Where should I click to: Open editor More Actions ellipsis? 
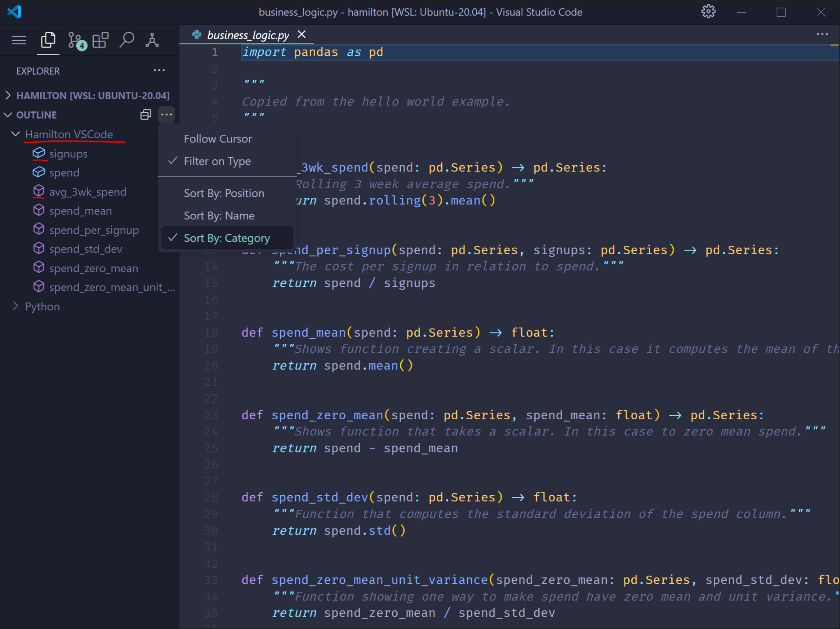click(x=822, y=34)
